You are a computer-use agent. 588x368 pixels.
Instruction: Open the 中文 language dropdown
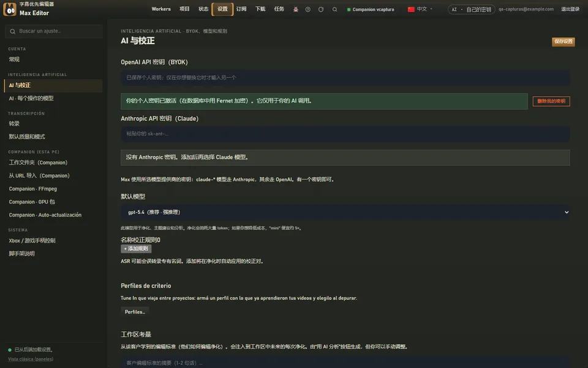click(420, 9)
